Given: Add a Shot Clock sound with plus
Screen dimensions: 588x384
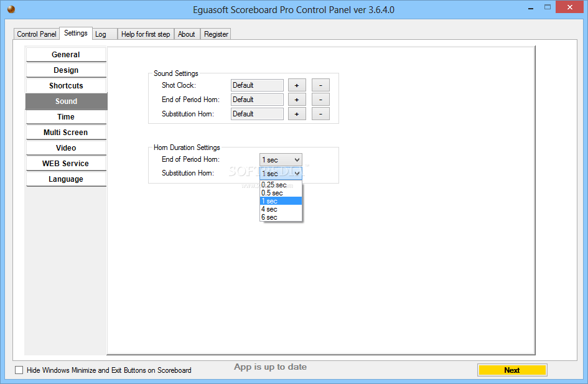Looking at the screenshot, I should click(297, 85).
